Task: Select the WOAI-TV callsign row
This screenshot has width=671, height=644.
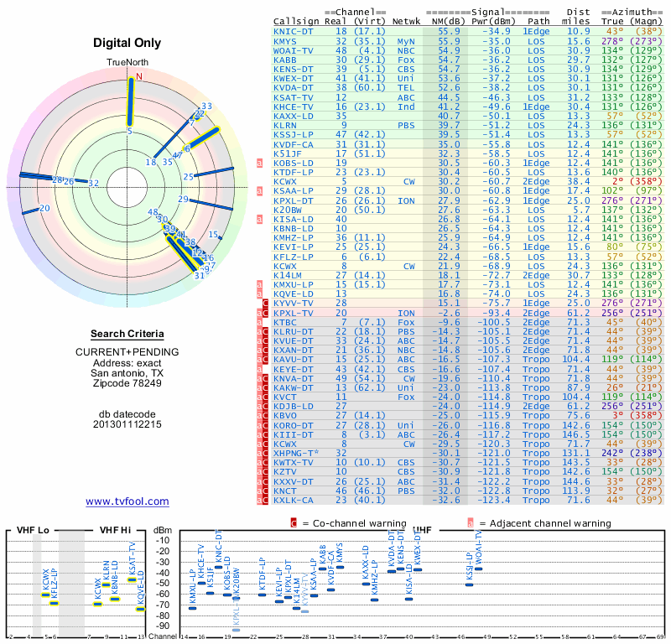Action: [x=468, y=50]
